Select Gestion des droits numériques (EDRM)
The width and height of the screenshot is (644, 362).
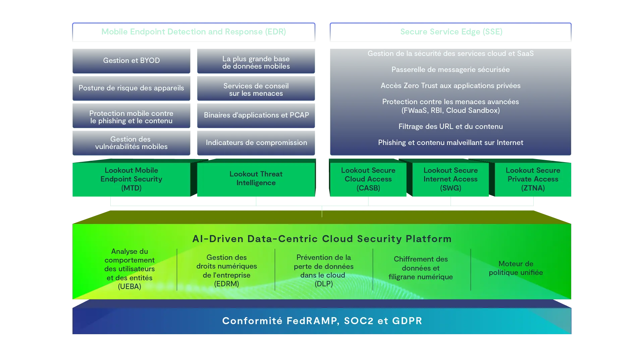point(227,271)
